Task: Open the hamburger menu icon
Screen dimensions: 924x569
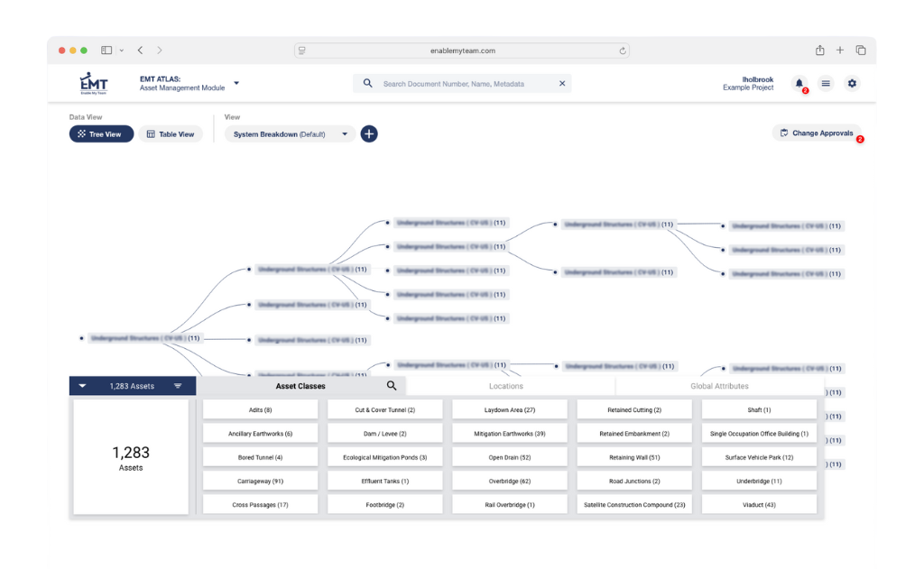Action: [826, 83]
